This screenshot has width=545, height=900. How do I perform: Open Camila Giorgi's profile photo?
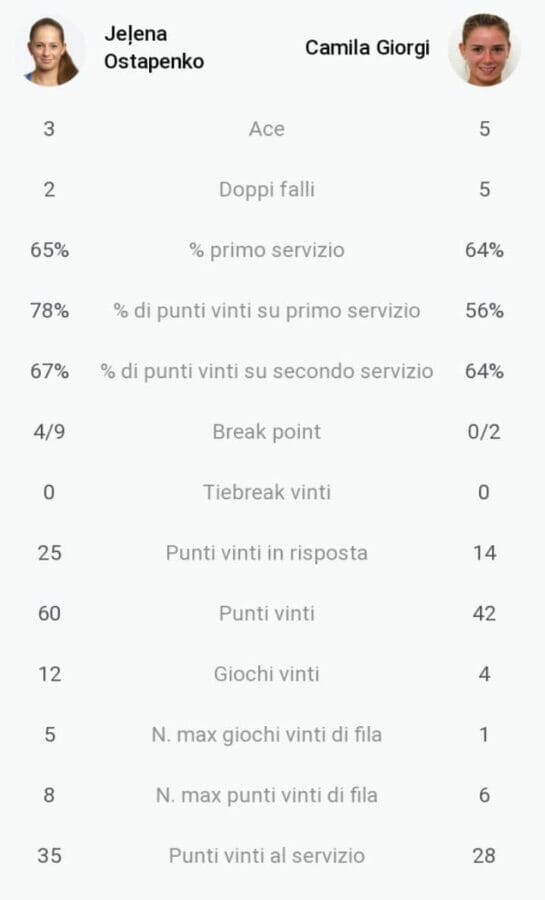pyautogui.click(x=485, y=51)
